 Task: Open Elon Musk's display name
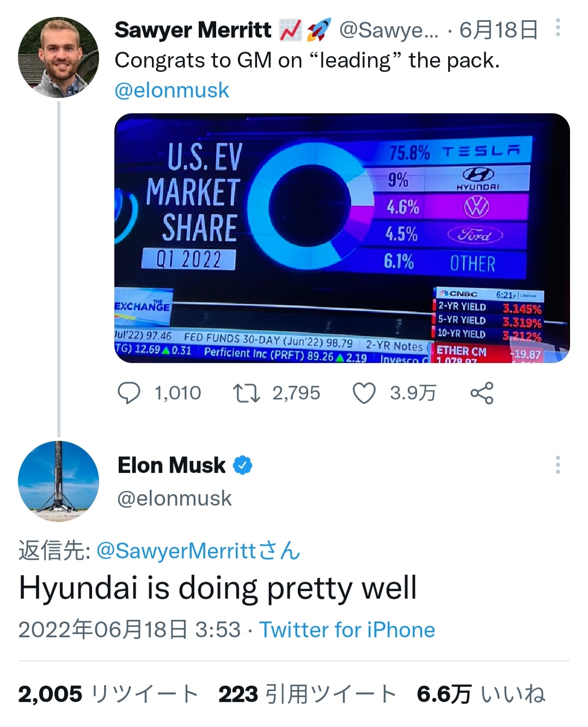tap(171, 465)
